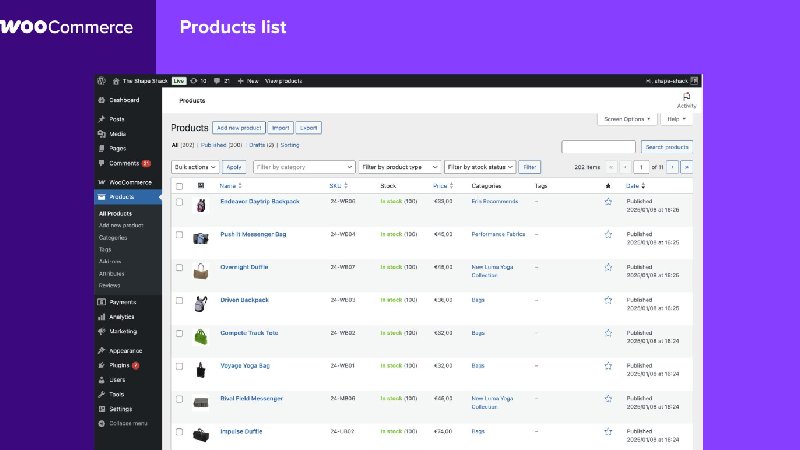Viewport: 800px width, 450px height.
Task: Click the current page number field
Action: (x=641, y=167)
